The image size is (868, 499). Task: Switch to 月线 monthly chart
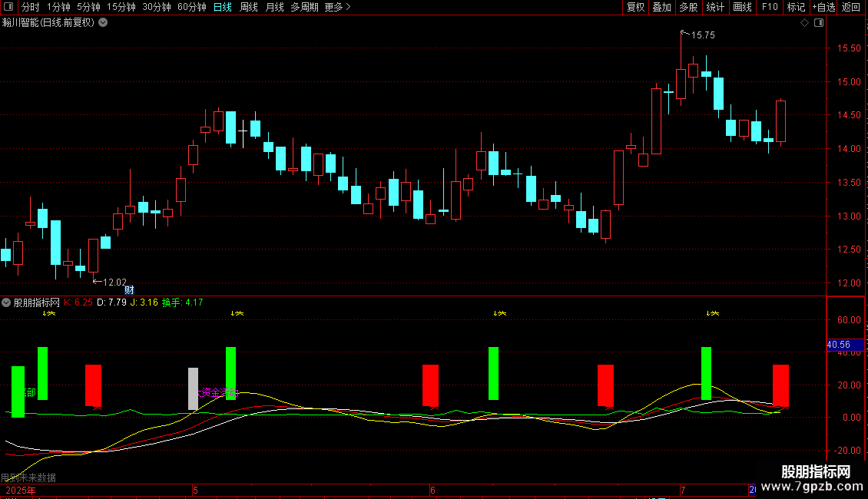tap(274, 7)
